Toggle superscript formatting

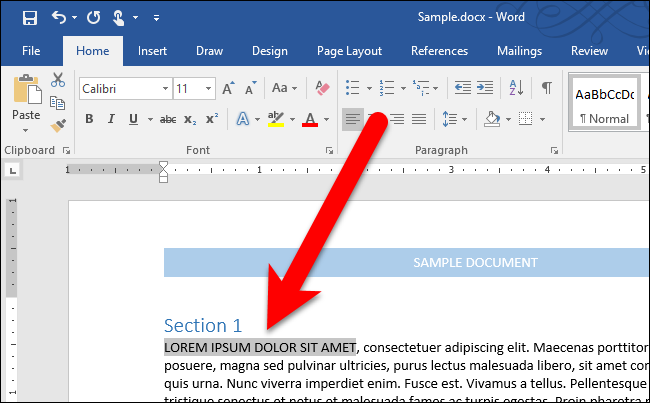[x=212, y=119]
